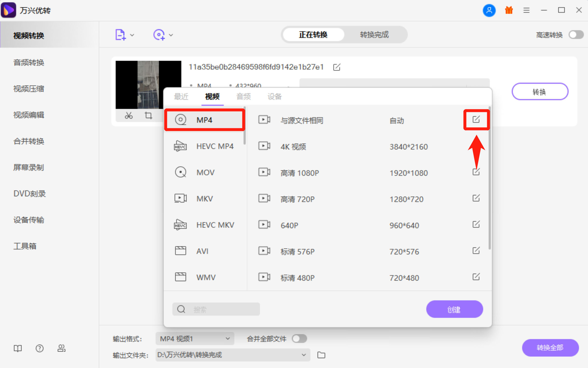Image resolution: width=588 pixels, height=368 pixels.
Task: Click the 转换全部 button
Action: coord(550,348)
